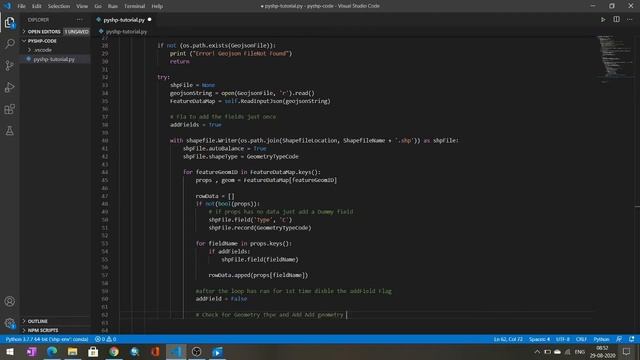Image resolution: width=640 pixels, height=360 pixels.
Task: Select pyshp-tutorial.py in the file tree
Action: point(55,59)
